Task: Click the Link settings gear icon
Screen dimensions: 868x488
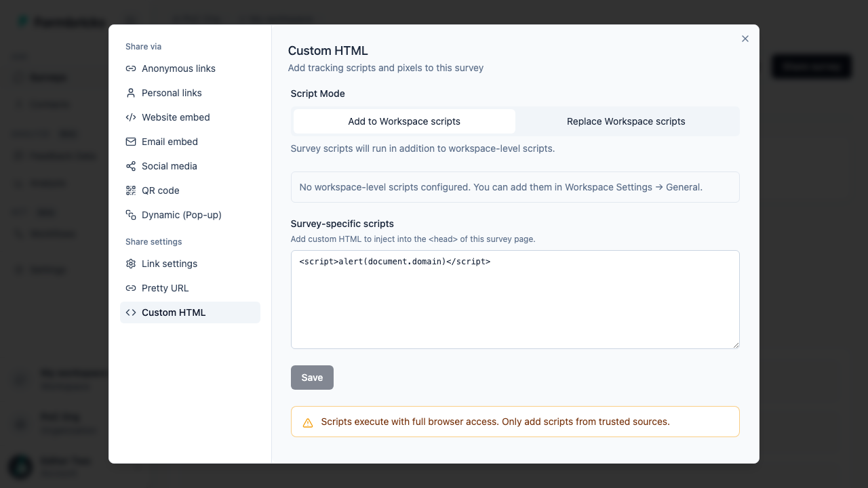Action: [x=131, y=264]
